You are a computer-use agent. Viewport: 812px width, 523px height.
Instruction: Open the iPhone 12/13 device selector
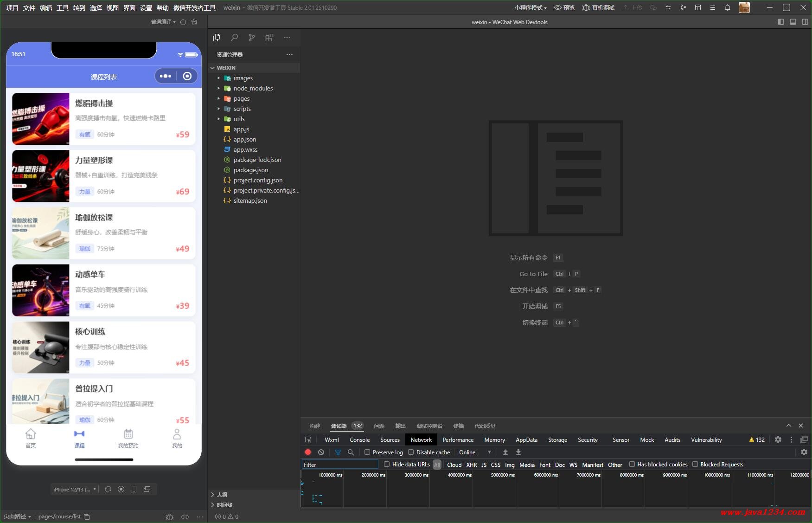point(75,489)
